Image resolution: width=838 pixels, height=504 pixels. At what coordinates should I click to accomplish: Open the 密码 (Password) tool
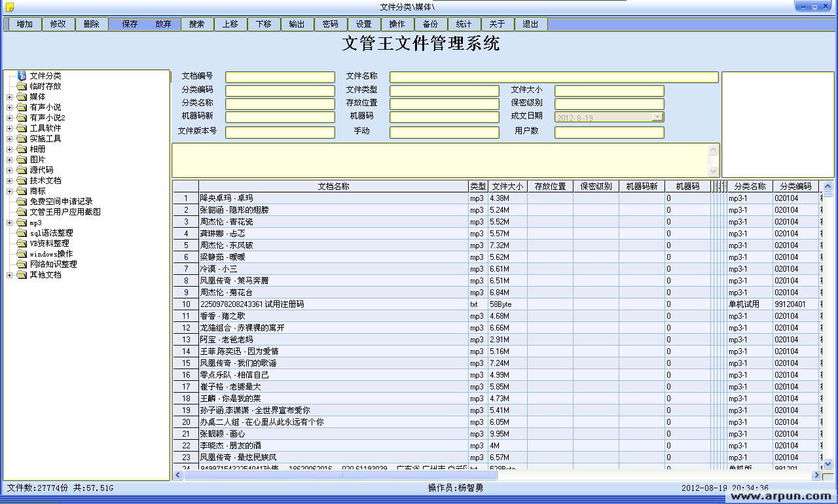331,24
